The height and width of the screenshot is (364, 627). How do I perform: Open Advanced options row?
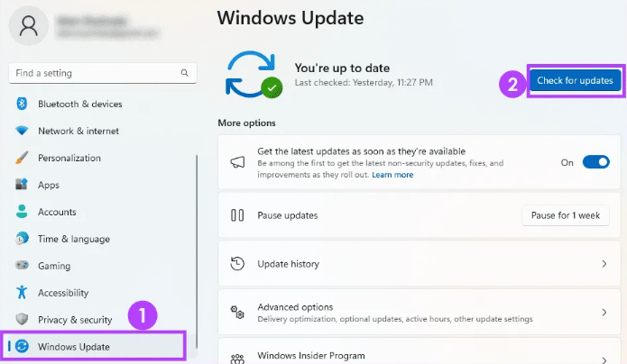coord(420,312)
